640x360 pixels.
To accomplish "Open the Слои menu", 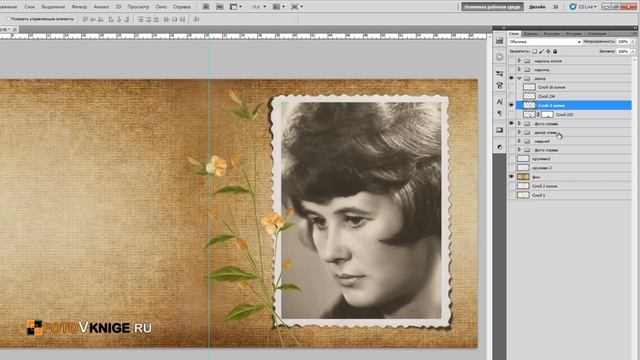I will 29,7.
